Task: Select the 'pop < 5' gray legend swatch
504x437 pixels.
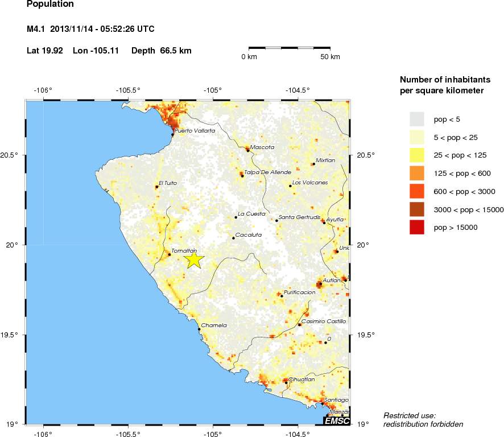Action: (417, 118)
